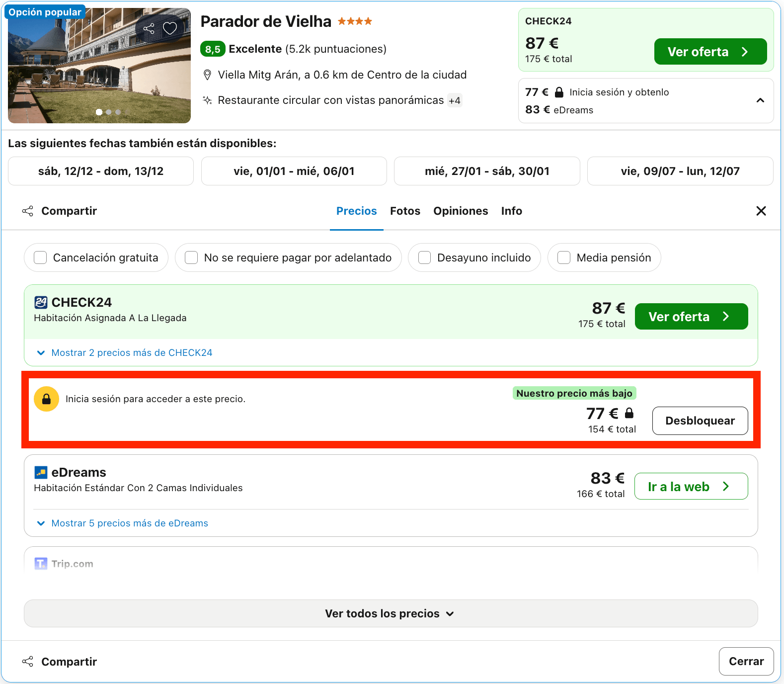Screen dimensions: 784x684
Task: Click the 8,5 rating badge
Action: [213, 49]
